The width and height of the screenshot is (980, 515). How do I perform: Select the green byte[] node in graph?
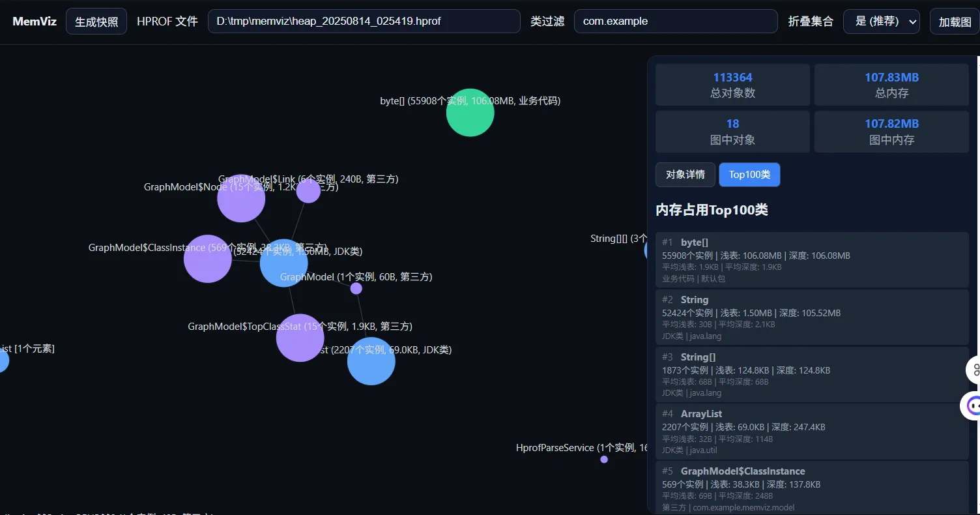tap(470, 113)
